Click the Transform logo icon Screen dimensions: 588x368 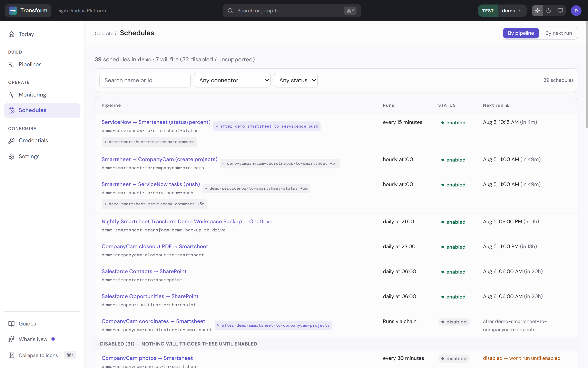[13, 10]
